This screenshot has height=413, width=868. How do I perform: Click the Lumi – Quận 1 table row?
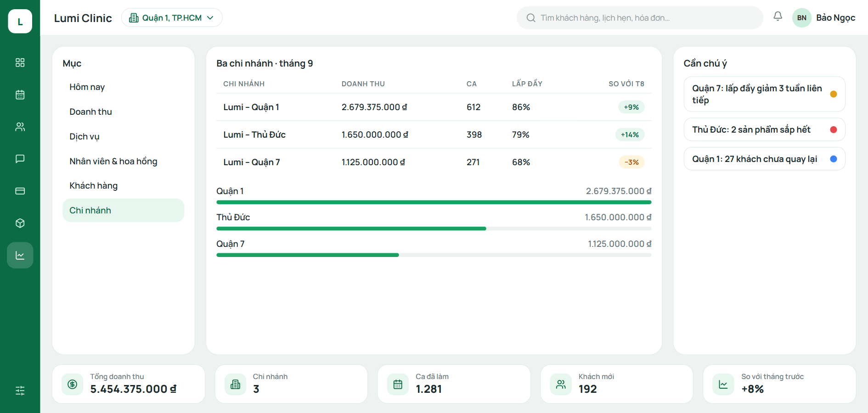coord(434,107)
